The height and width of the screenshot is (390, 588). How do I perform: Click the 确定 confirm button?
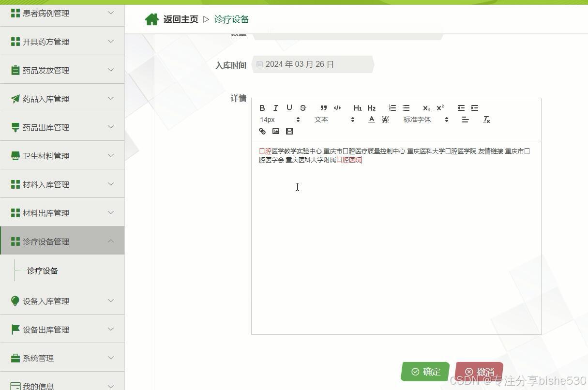425,372
